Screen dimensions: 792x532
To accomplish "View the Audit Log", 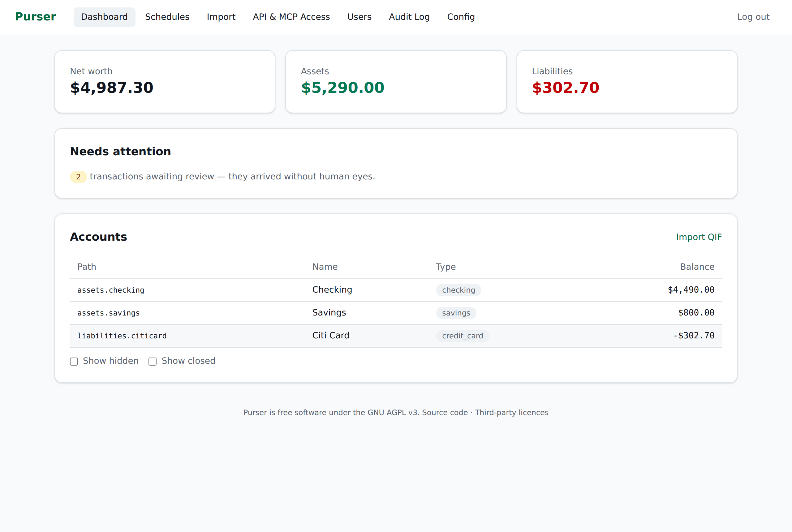I will click(409, 17).
